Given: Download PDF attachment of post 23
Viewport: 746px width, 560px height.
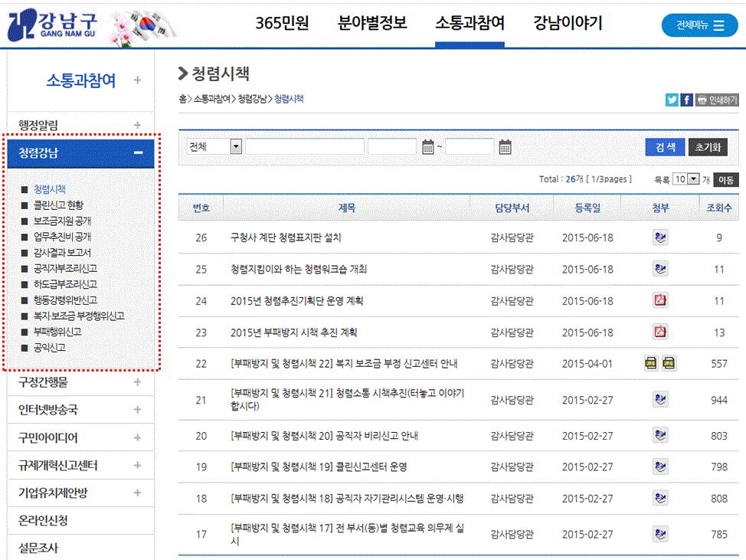Looking at the screenshot, I should (x=660, y=332).
